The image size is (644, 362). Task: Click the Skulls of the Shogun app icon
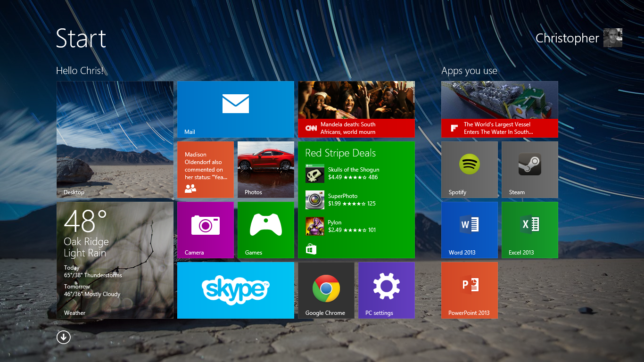[315, 173]
